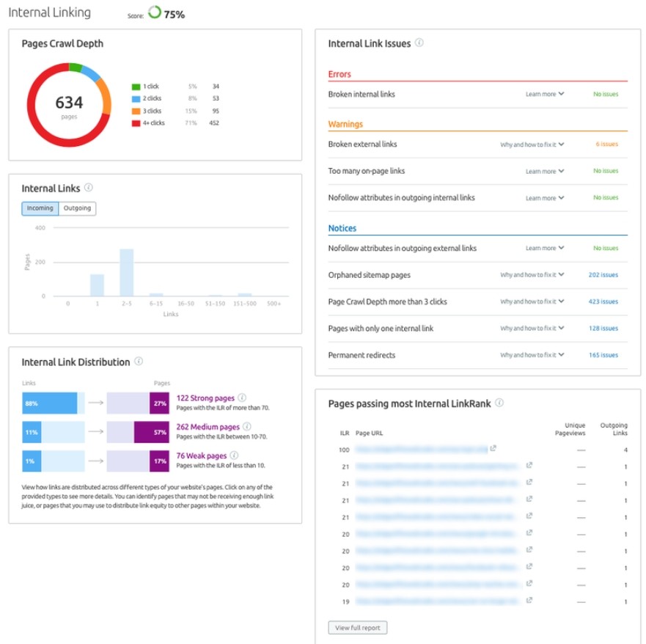Screen dimensions: 646x644
Task: Open the 202 issues link for orphaned pages
Action: pyautogui.click(x=603, y=275)
